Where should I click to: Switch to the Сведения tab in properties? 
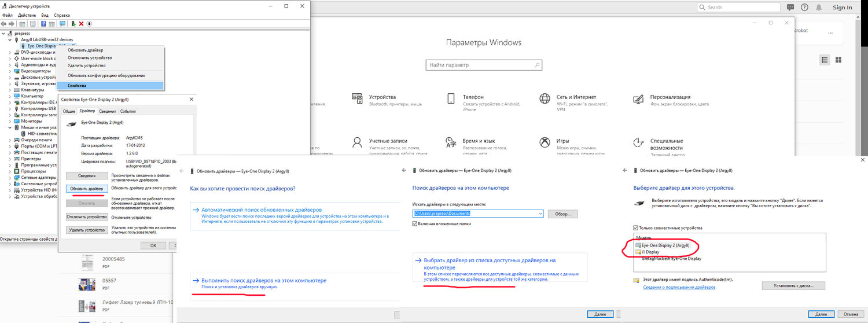click(107, 111)
